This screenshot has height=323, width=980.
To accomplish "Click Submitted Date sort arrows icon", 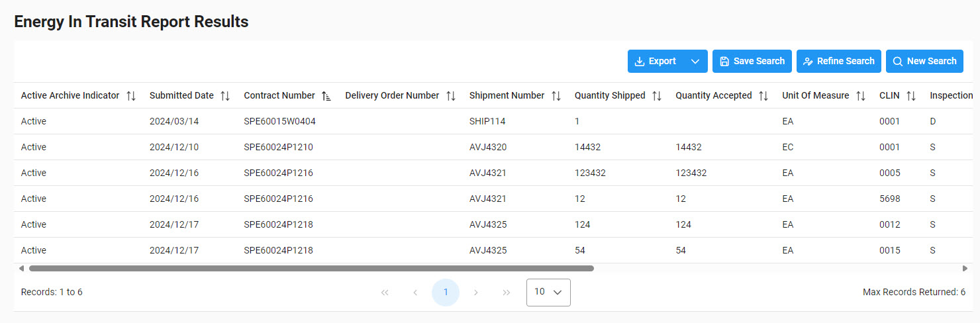I will [225, 96].
